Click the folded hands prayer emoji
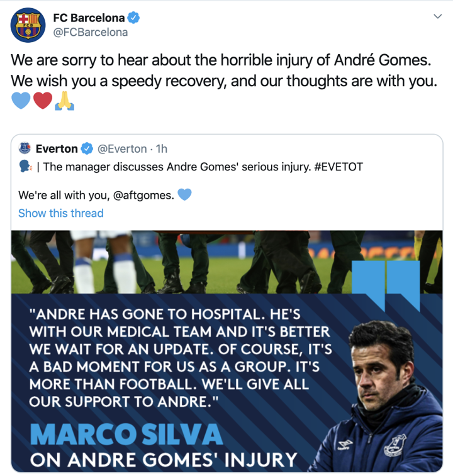Viewport: 453px width, 476px height. pyautogui.click(x=64, y=101)
